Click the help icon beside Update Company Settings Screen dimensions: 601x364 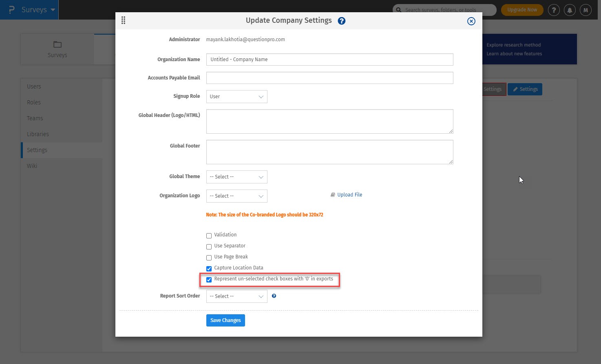342,20
